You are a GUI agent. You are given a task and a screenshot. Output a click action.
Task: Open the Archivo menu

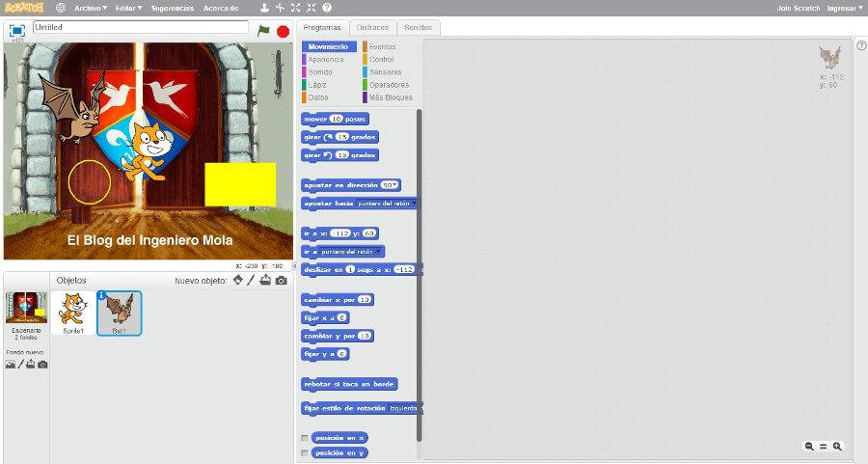coord(91,9)
